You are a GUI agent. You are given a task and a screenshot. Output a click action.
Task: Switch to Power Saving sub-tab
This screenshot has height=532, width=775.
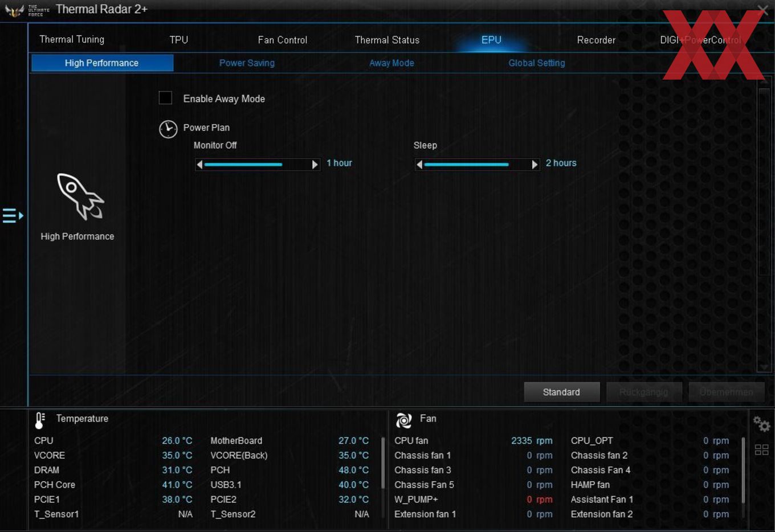[247, 63]
